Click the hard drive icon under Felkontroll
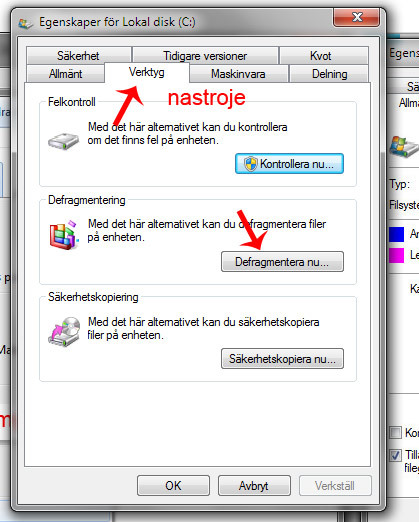 point(63,141)
